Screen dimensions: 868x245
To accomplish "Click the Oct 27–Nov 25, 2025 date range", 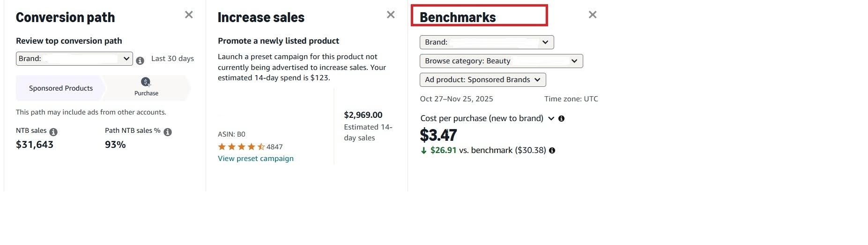I will pos(456,99).
